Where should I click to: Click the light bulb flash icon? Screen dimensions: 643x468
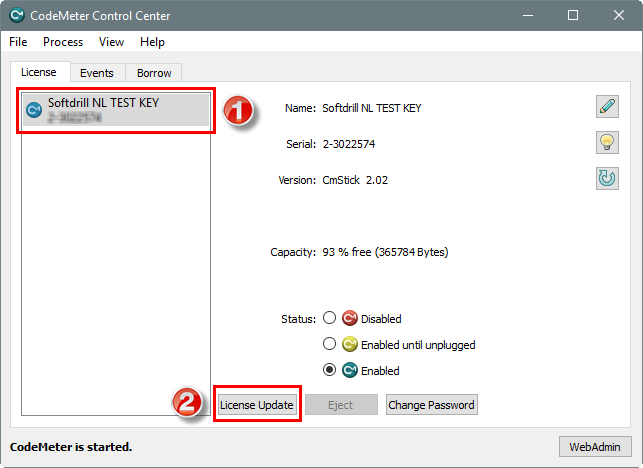click(x=606, y=142)
